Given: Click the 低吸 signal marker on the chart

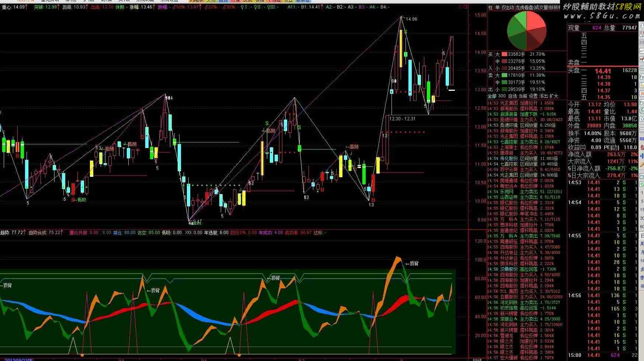Looking at the screenshot, I should pyautogui.click(x=81, y=200).
